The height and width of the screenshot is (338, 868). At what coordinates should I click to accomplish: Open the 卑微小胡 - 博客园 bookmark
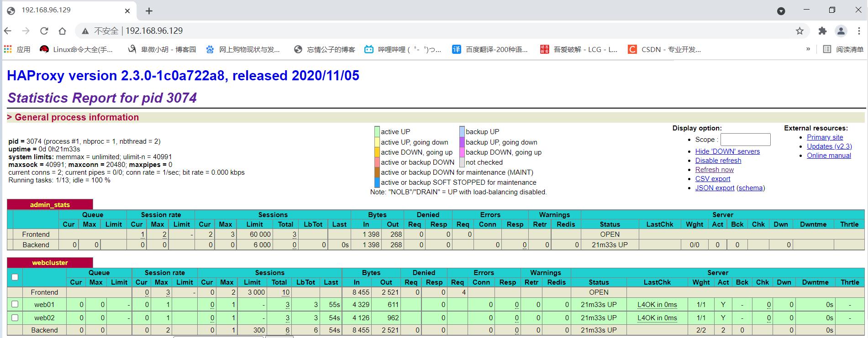162,49
